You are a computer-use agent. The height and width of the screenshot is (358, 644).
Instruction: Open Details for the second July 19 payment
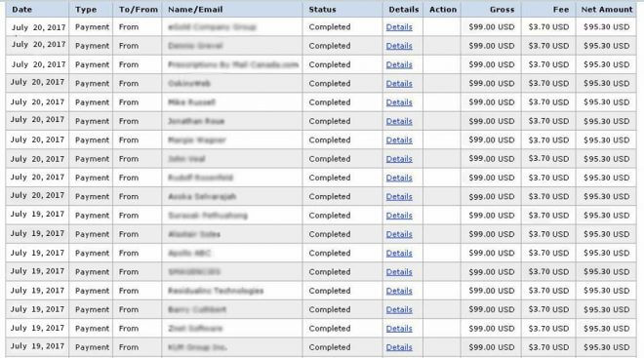[399, 234]
